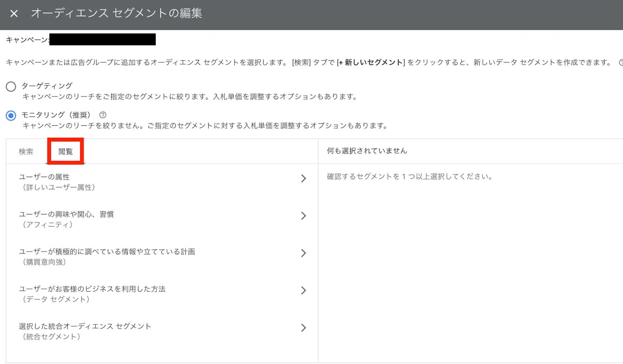Open the ユーザーの属性 segment category
The height and width of the screenshot is (364, 623).
pos(45,177)
